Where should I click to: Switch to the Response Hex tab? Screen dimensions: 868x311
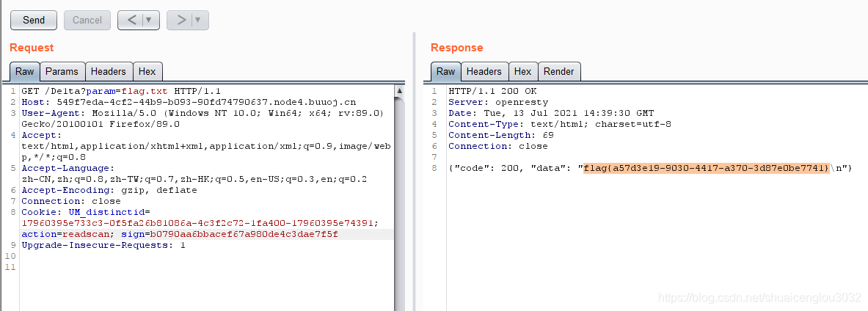(x=522, y=71)
